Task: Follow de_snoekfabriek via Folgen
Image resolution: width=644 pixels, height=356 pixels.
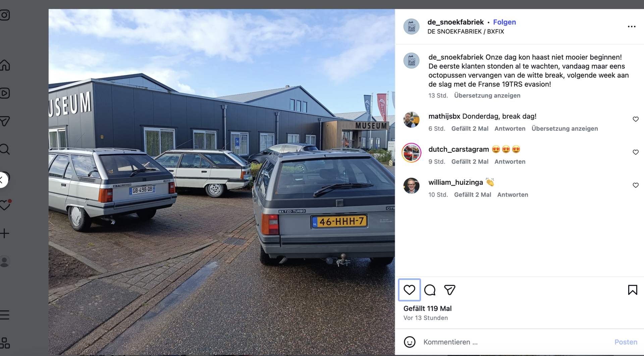Action: point(504,22)
